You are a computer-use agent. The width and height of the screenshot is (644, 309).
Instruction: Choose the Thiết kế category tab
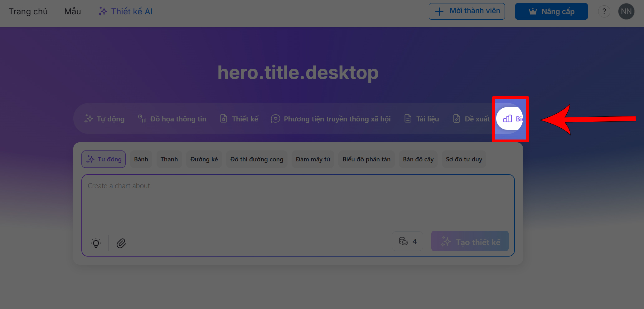(239, 119)
